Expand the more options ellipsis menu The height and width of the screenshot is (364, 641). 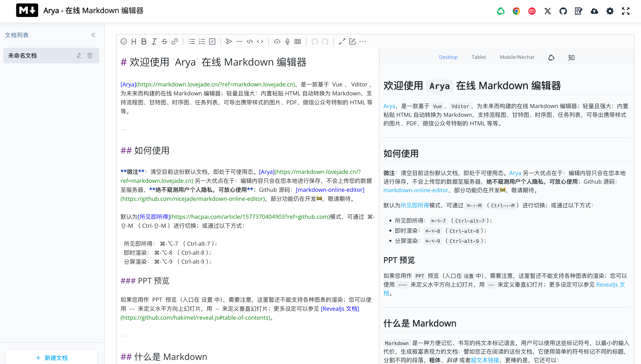coord(363,41)
